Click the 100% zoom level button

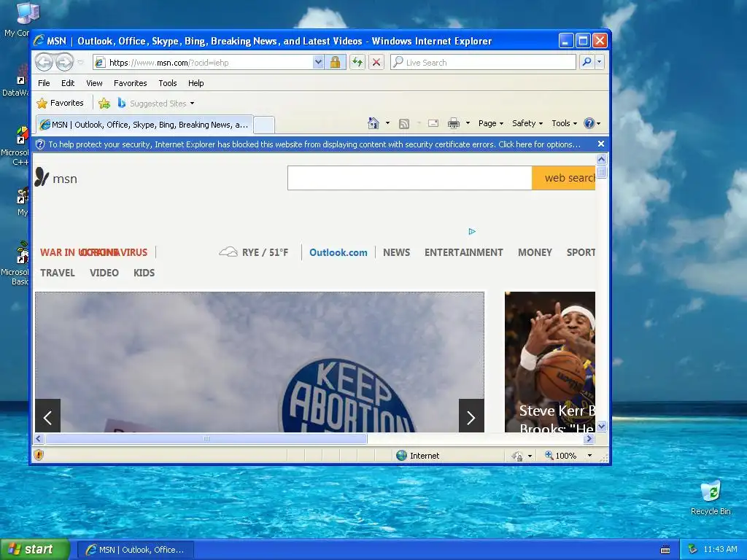[x=561, y=456]
